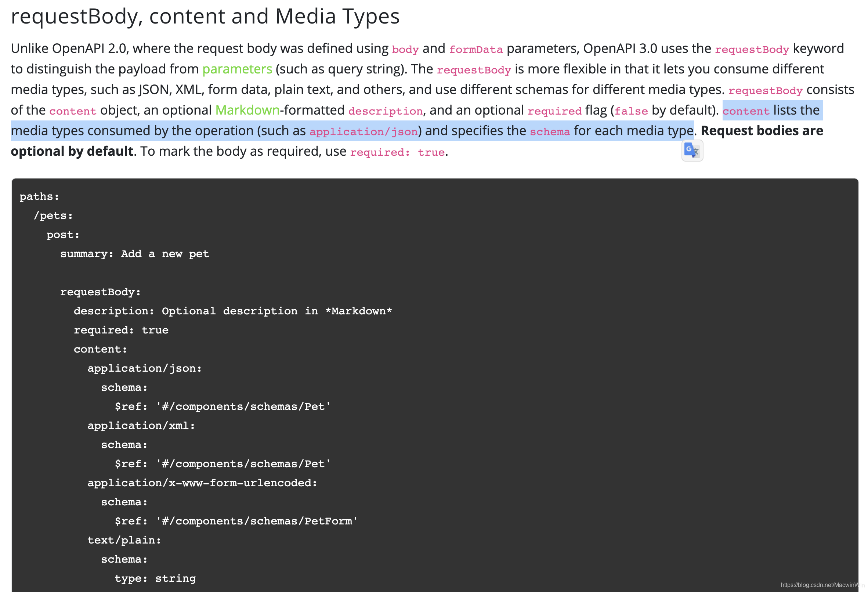Click the requestBody, content and Media Types heading
Screen dimensions: 868x592
(205, 17)
